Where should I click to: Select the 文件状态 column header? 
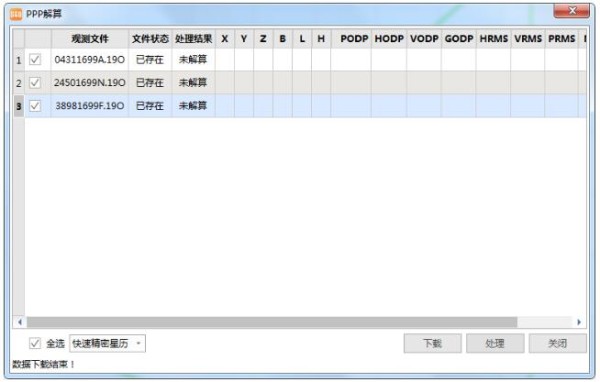[150, 39]
